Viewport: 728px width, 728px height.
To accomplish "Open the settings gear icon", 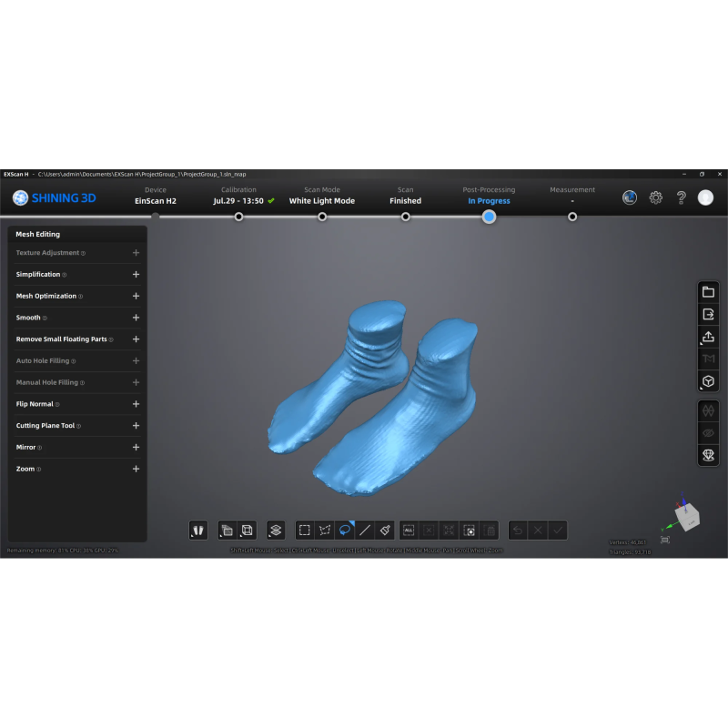I will pos(655,197).
